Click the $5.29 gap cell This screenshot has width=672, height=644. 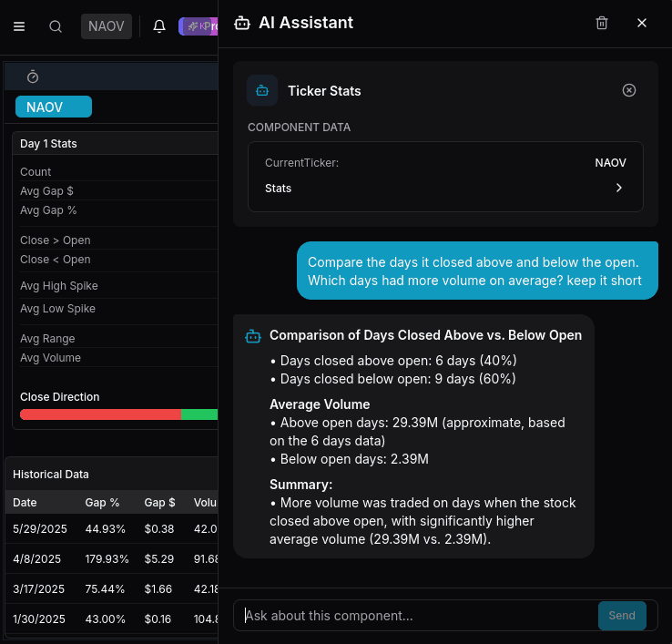tap(159, 559)
